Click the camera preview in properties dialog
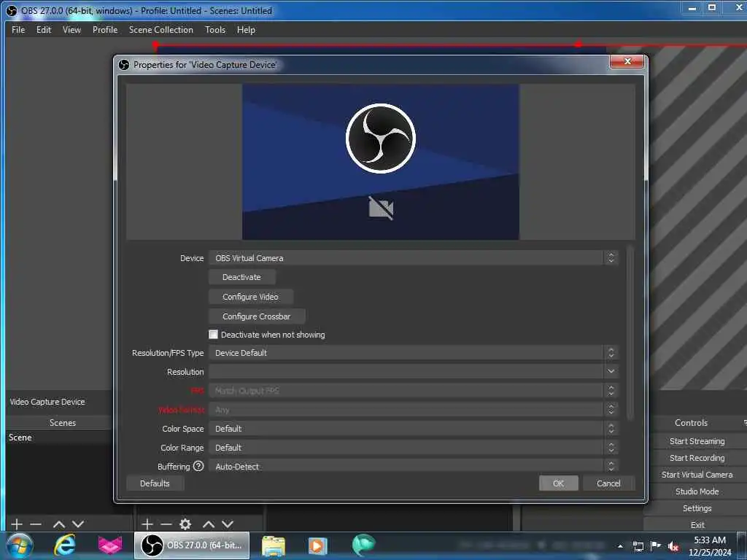The height and width of the screenshot is (560, 747). click(x=380, y=162)
